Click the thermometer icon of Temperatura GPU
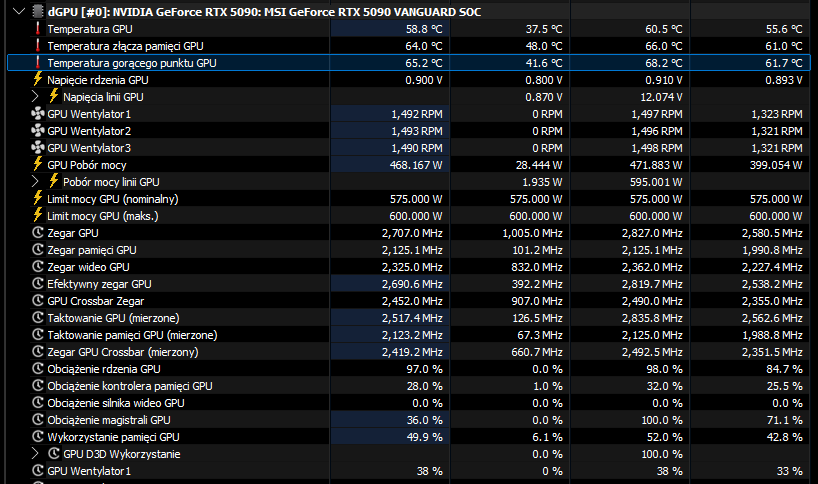 [x=38, y=29]
